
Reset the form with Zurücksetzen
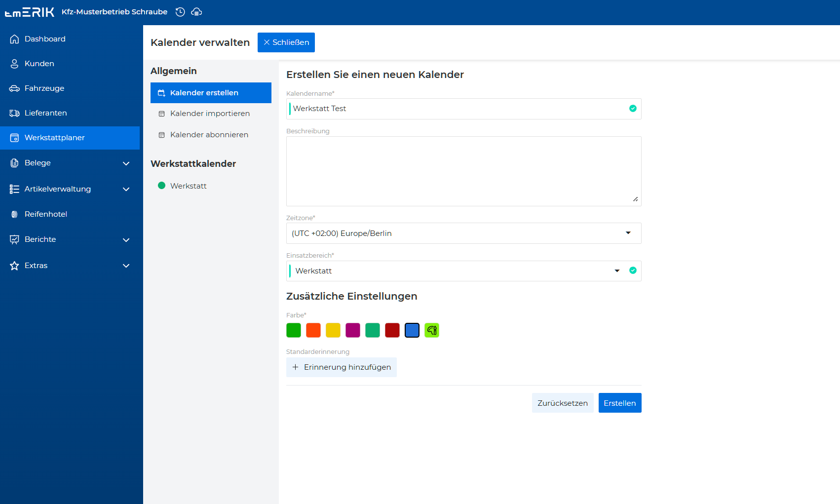pyautogui.click(x=563, y=403)
